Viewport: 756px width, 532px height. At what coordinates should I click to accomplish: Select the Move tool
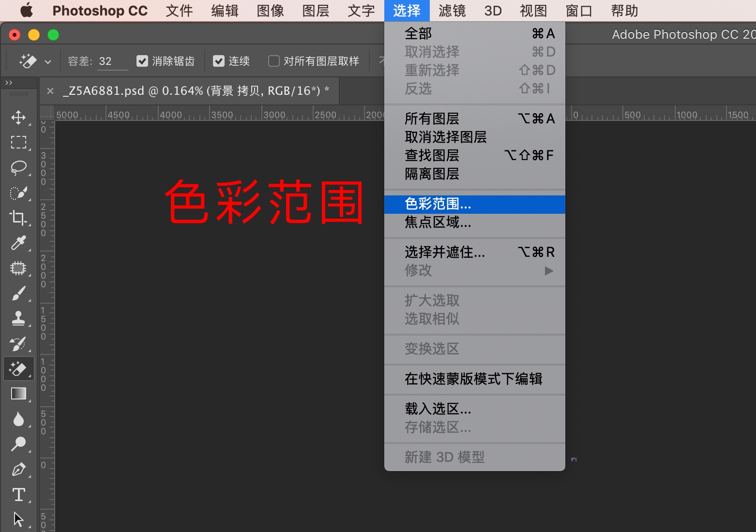(x=19, y=117)
